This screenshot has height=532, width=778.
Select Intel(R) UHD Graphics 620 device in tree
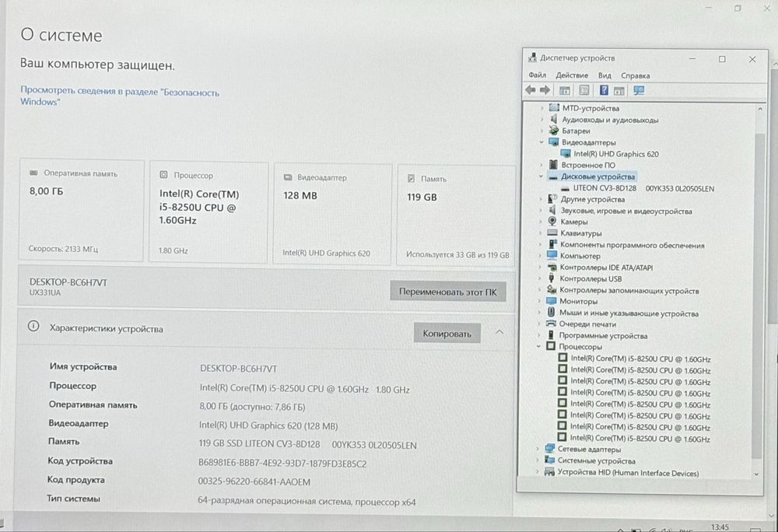pos(615,154)
